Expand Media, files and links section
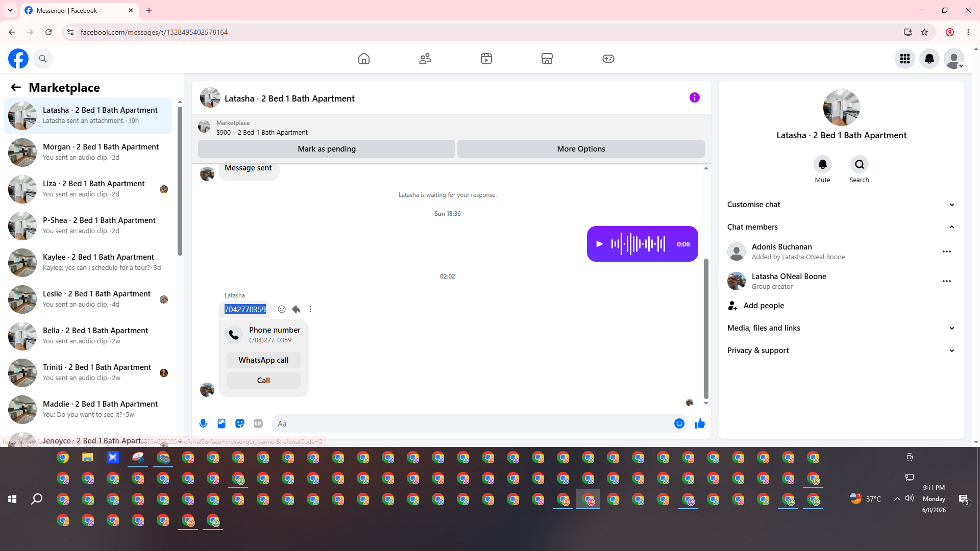 841,328
